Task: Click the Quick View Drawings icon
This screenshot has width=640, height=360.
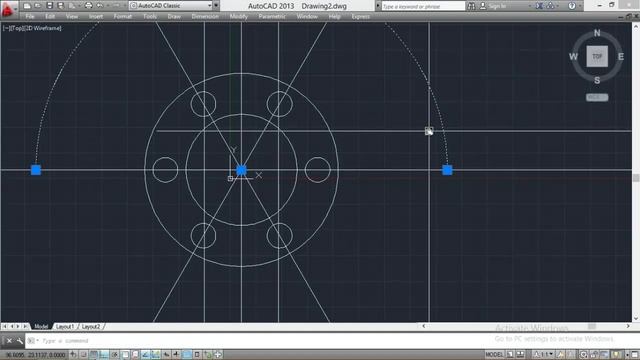Action: point(520,354)
